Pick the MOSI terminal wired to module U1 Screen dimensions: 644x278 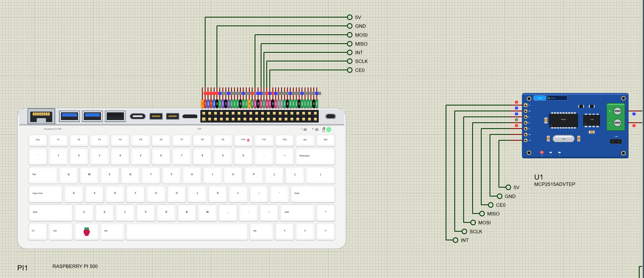click(x=473, y=222)
